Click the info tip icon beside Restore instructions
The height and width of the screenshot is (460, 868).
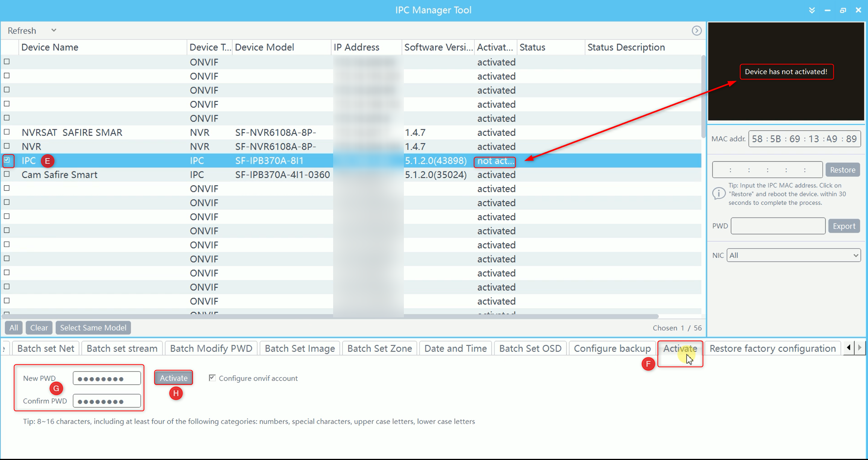coord(719,193)
